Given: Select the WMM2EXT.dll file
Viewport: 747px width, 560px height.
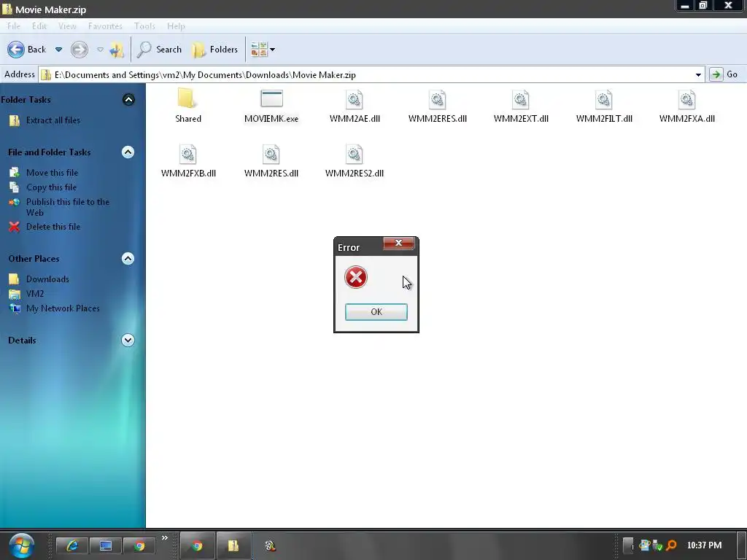Looking at the screenshot, I should coord(521,106).
